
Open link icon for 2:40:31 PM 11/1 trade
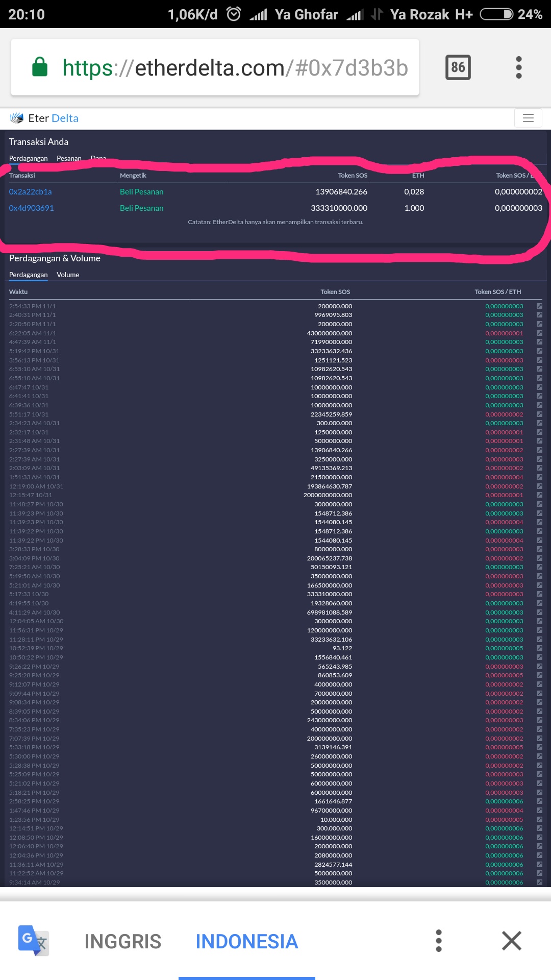pos(539,315)
